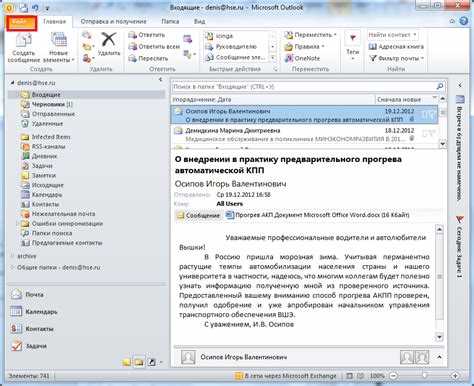Click the search box for Входящие
The width and height of the screenshot is (474, 386).
tap(303, 87)
